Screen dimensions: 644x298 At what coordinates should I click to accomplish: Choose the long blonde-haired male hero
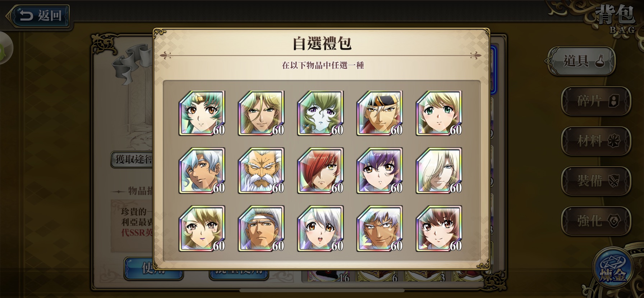[x=261, y=113]
